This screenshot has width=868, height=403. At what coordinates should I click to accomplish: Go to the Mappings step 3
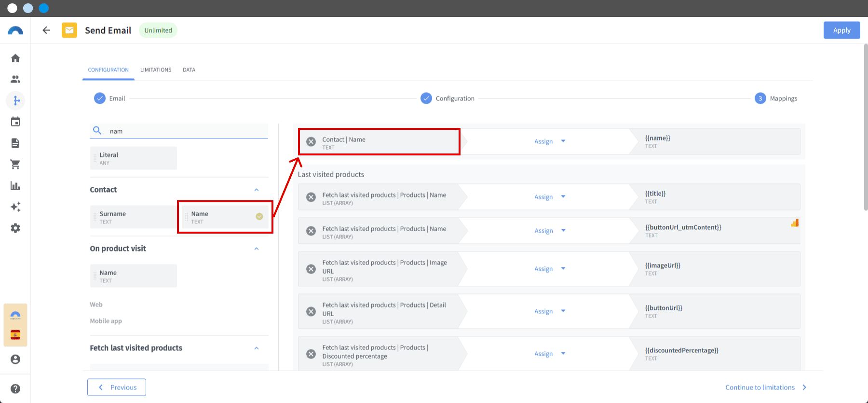(x=776, y=98)
